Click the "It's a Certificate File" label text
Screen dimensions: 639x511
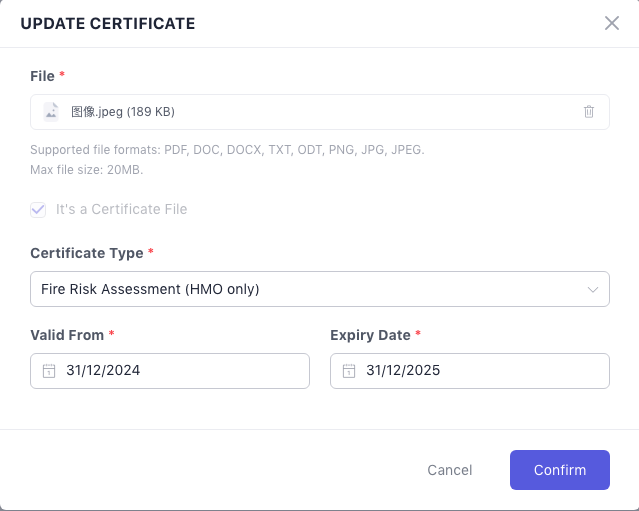coord(121,209)
